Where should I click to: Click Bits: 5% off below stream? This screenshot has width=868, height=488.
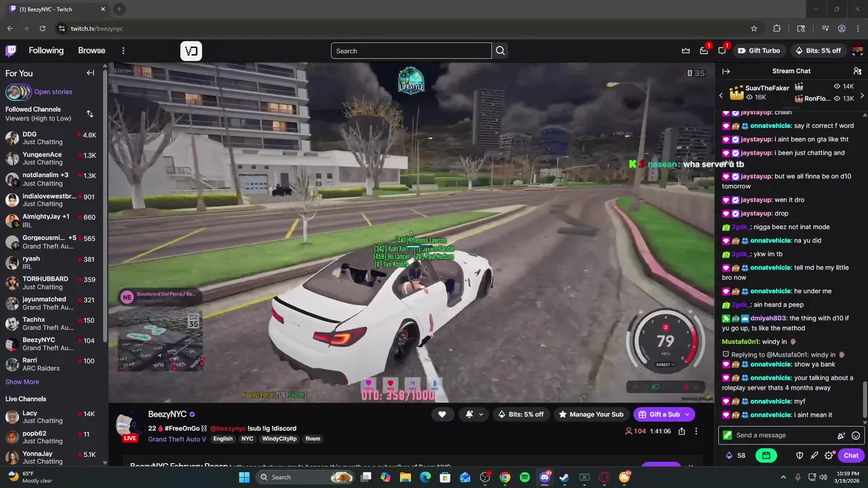[x=521, y=414]
